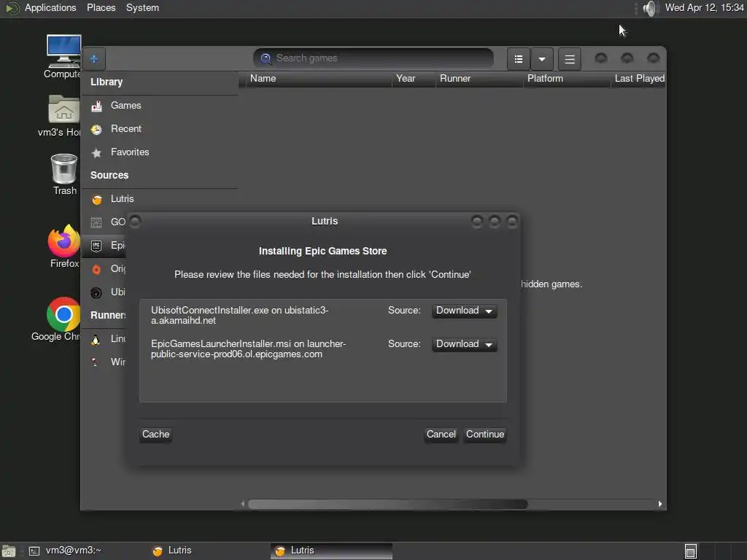Click the Epic Games Store source icon
747x560 pixels.
96,246
